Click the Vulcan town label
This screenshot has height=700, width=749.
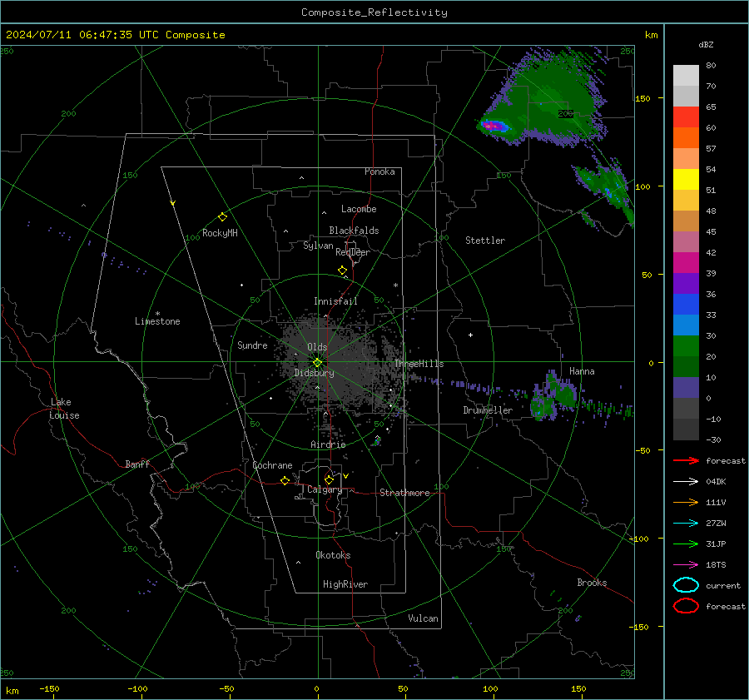(423, 618)
